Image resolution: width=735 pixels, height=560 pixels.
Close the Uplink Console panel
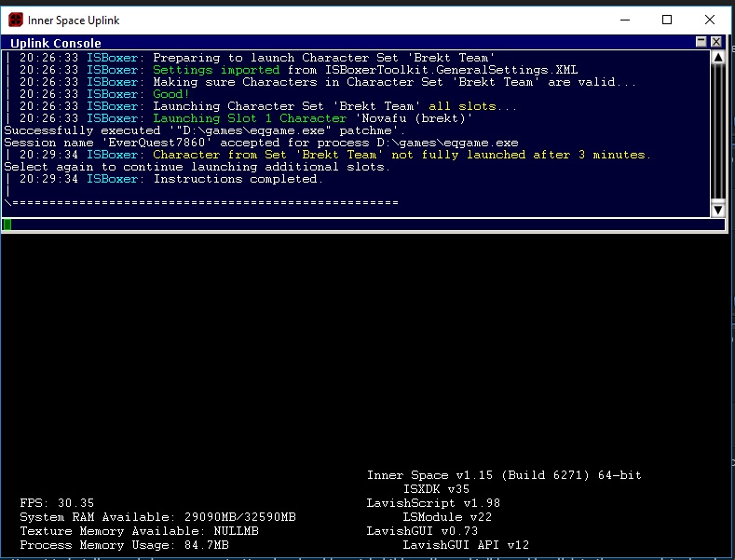[715, 42]
